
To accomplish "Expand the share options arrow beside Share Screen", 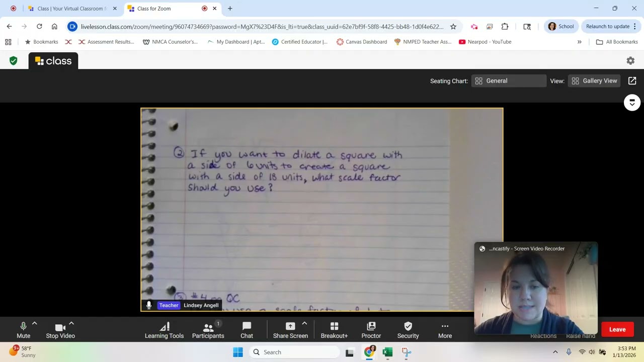I will tap(304, 324).
